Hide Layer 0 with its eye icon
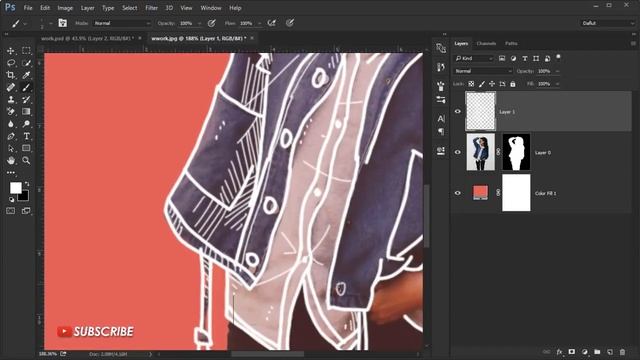640x360 pixels. pos(458,152)
